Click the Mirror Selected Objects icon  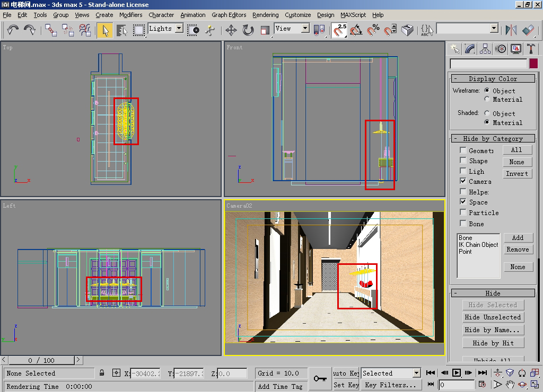511,30
